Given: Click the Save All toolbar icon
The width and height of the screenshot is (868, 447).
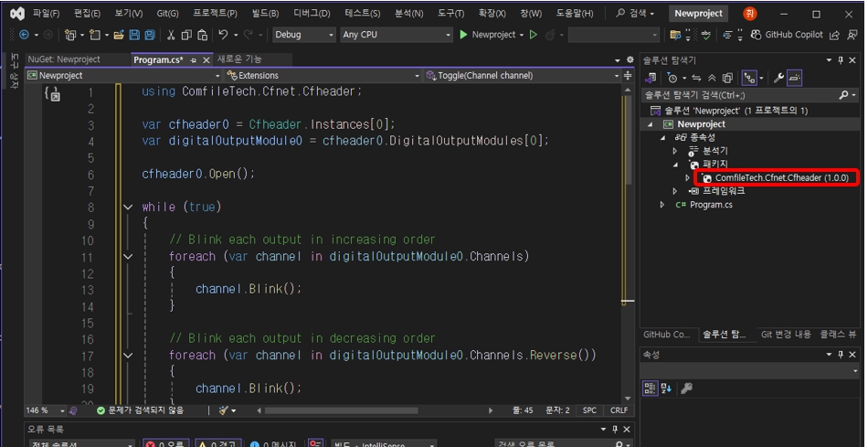Looking at the screenshot, I should coord(149,35).
